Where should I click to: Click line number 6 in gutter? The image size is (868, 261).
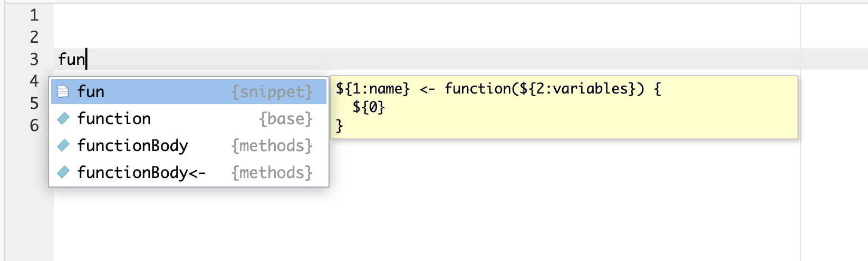click(x=34, y=125)
